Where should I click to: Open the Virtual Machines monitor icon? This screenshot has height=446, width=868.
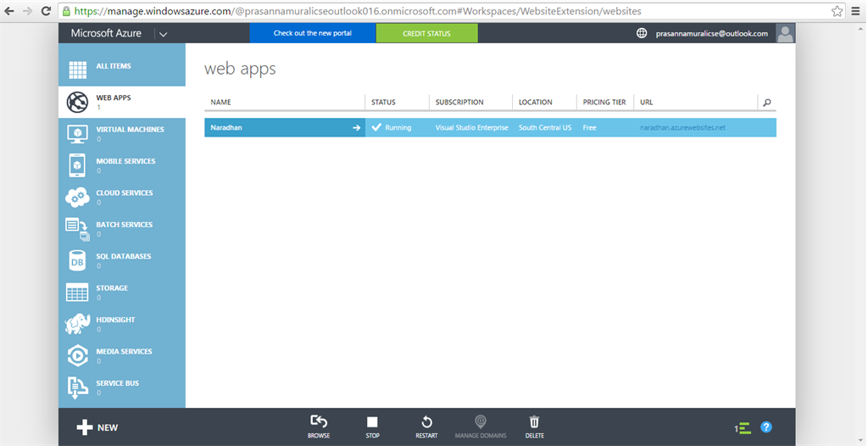click(77, 133)
